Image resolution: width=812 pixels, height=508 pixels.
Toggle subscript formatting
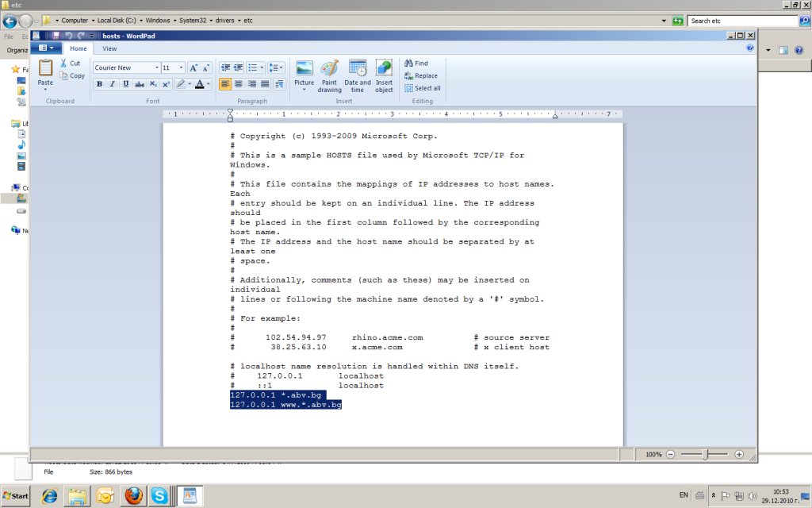[x=153, y=84]
